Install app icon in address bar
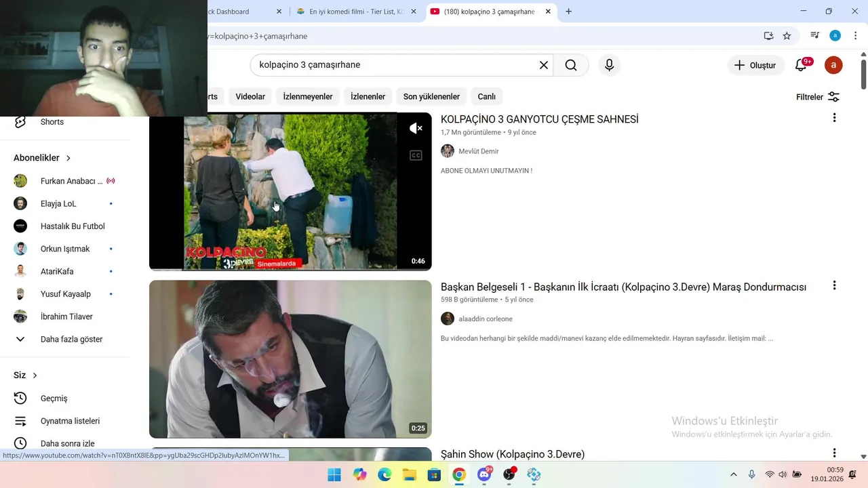This screenshot has width=868, height=488. [768, 36]
